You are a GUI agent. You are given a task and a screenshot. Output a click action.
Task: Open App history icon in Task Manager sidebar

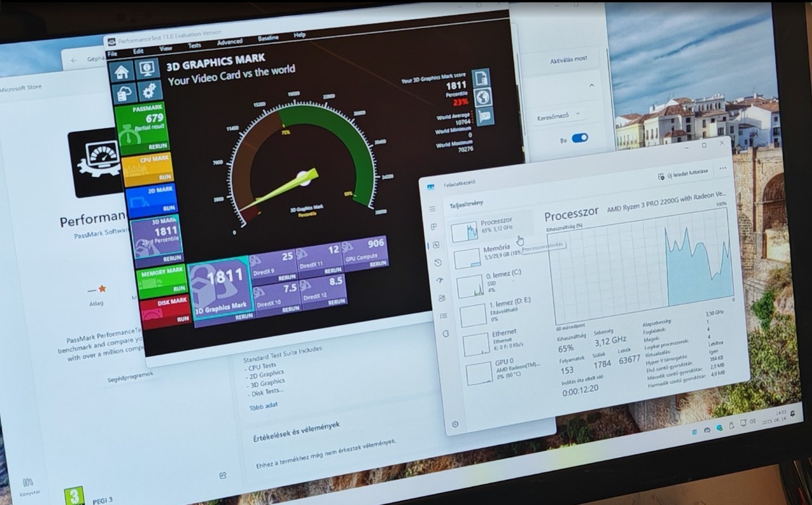[438, 263]
